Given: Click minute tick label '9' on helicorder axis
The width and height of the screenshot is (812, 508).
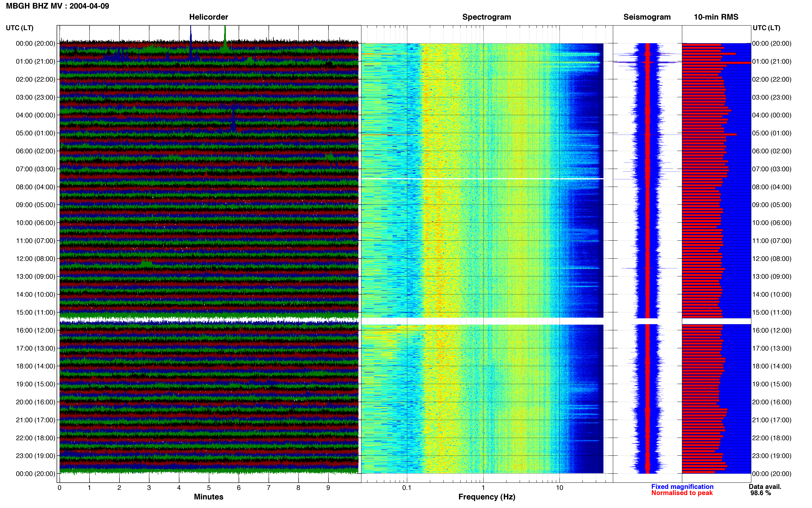Looking at the screenshot, I should tap(328, 488).
